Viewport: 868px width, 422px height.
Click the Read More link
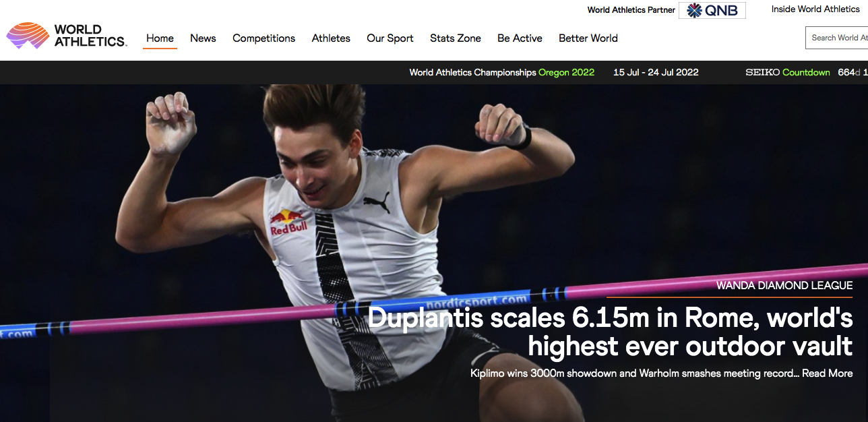(827, 373)
